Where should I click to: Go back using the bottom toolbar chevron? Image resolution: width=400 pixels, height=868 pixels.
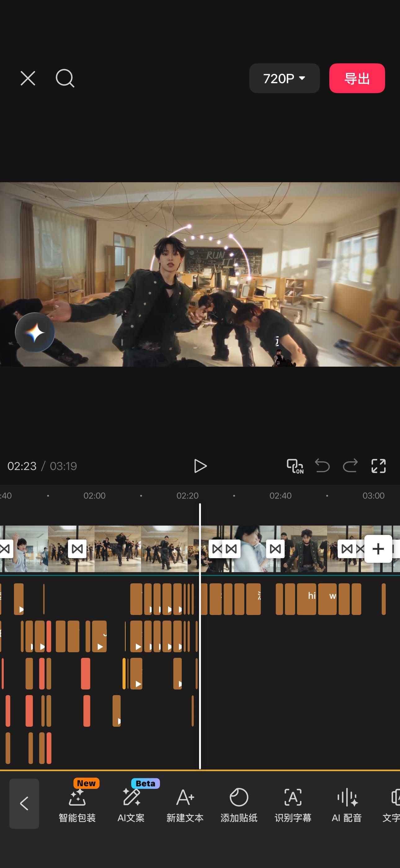pos(24,804)
